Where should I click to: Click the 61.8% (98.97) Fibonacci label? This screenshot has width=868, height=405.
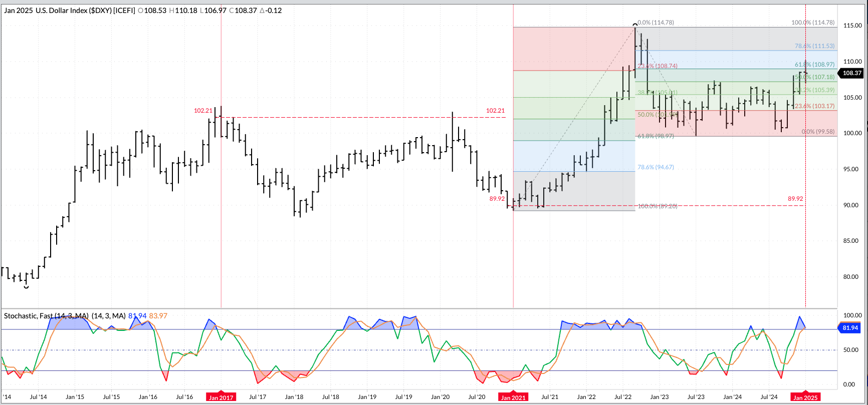pyautogui.click(x=656, y=136)
